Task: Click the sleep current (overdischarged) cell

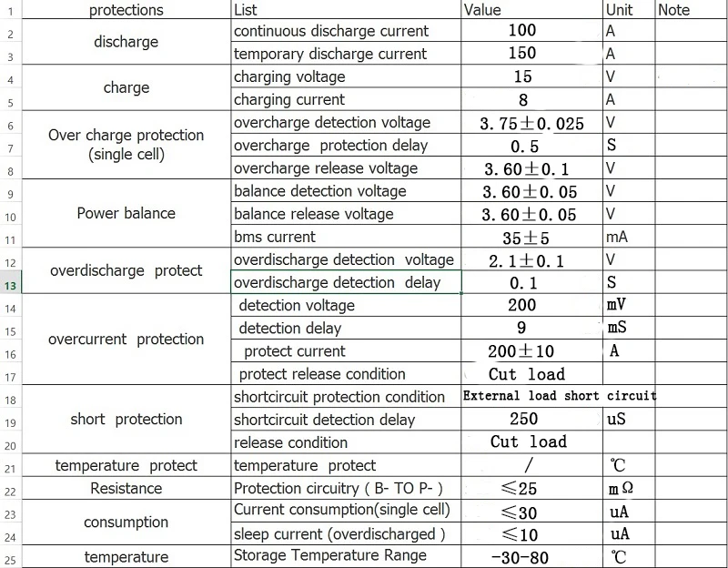Action: tap(346, 533)
